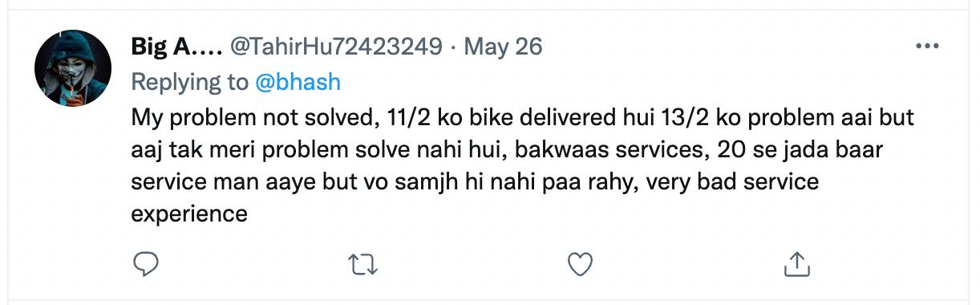Click the looping arrows repost icon

tap(363, 264)
